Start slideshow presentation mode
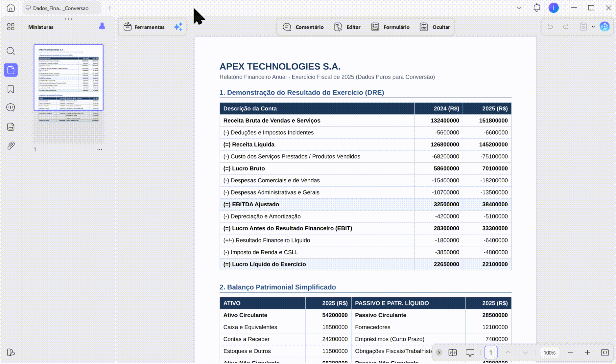This screenshot has width=616, height=364. tap(470, 353)
